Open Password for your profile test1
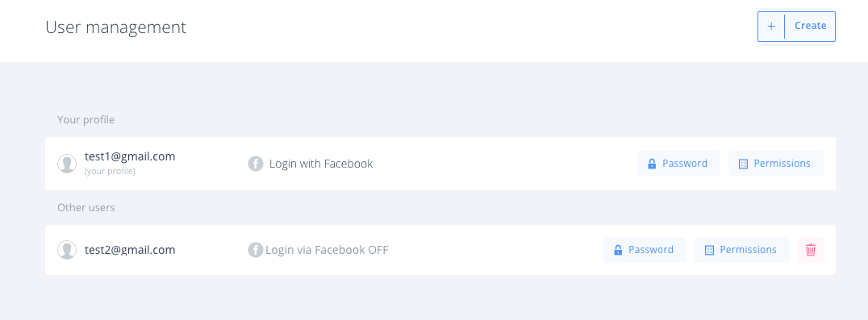 point(678,164)
